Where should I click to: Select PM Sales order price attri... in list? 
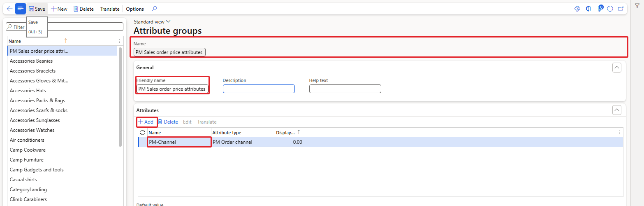(63, 51)
